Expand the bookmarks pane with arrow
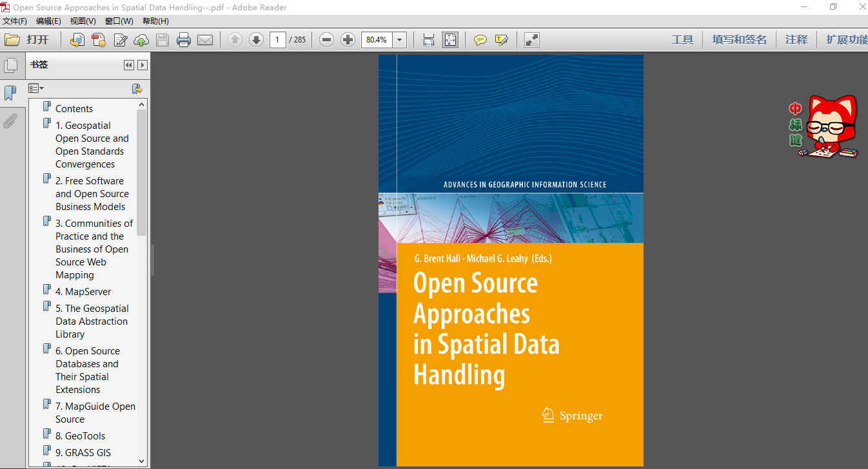 143,65
